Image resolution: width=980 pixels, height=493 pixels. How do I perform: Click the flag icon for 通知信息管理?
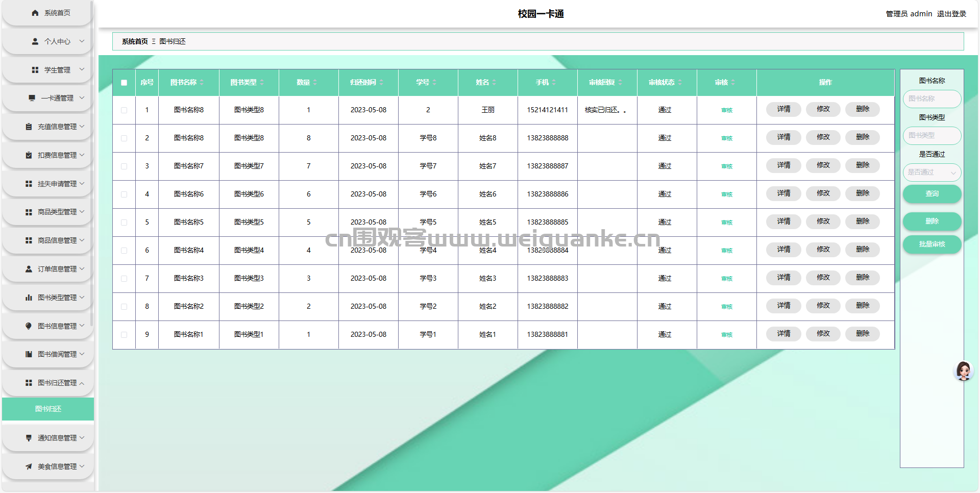coord(29,438)
